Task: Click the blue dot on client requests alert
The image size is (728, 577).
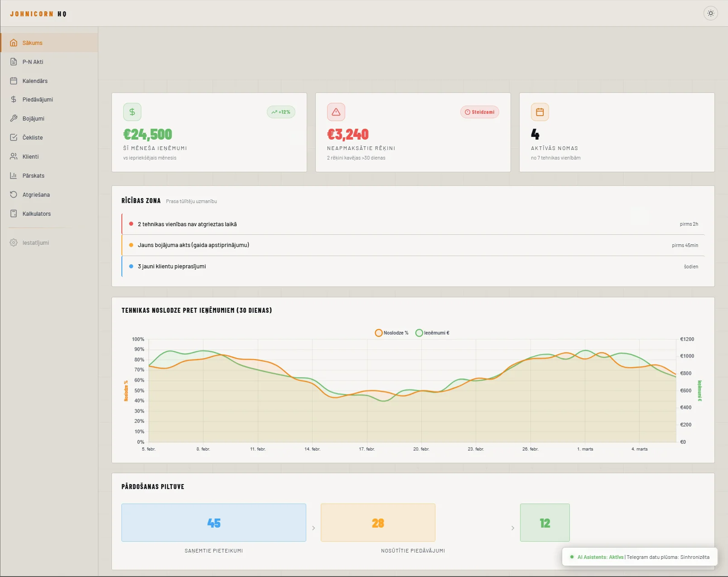Action: (131, 267)
